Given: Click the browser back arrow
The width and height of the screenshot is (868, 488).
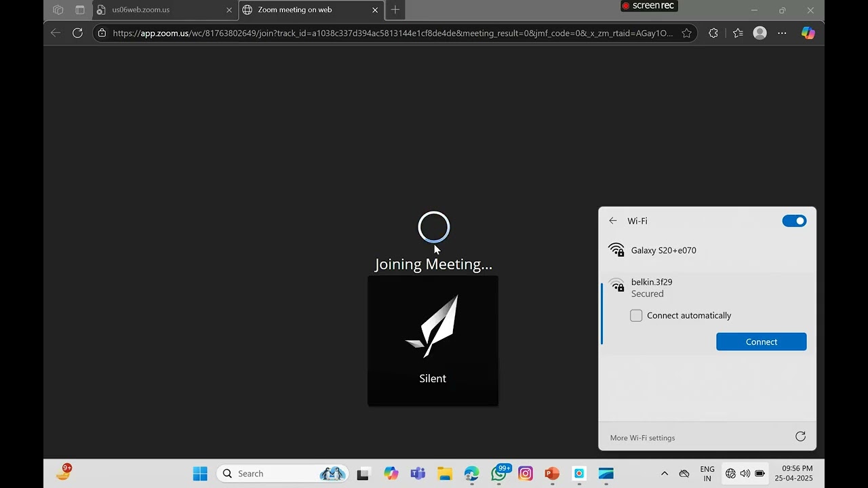Looking at the screenshot, I should [56, 33].
